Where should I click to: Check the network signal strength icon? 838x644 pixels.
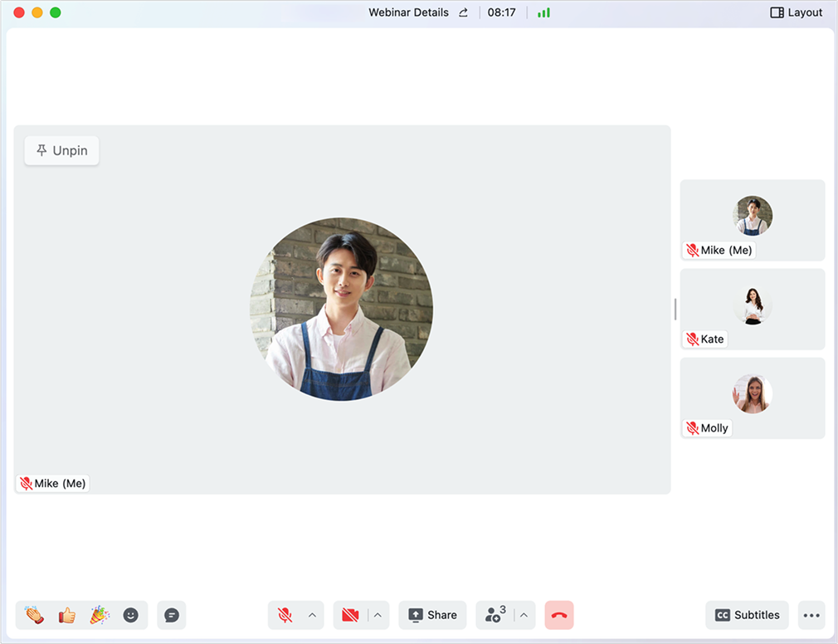543,12
